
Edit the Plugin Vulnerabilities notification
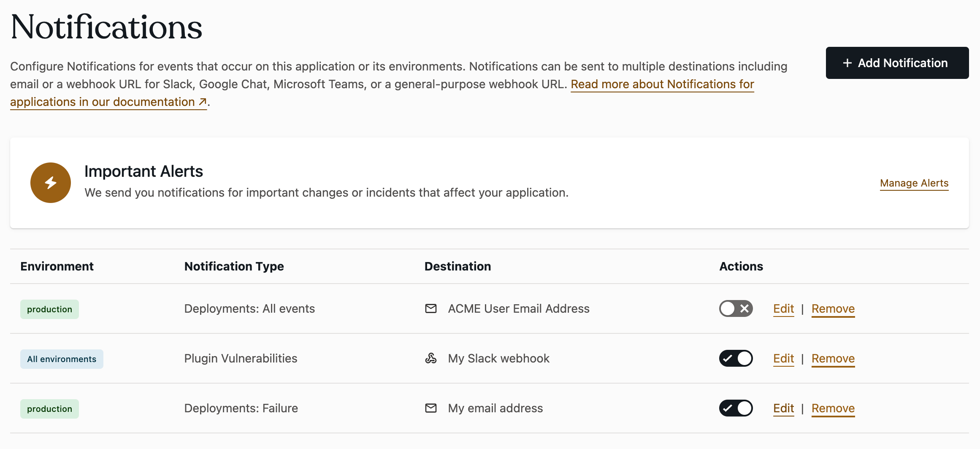point(783,358)
